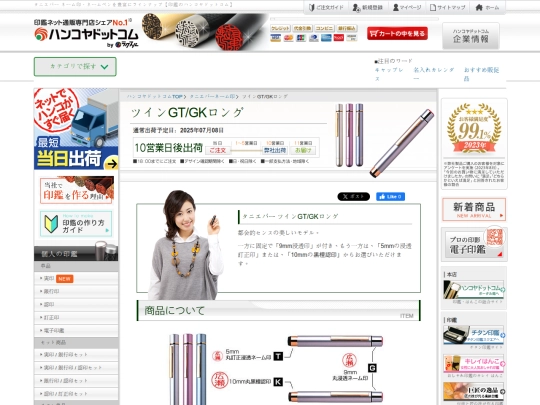Click the arrow icon on 当日出荷 banner
Screen dimensions: 540x405
(111, 164)
